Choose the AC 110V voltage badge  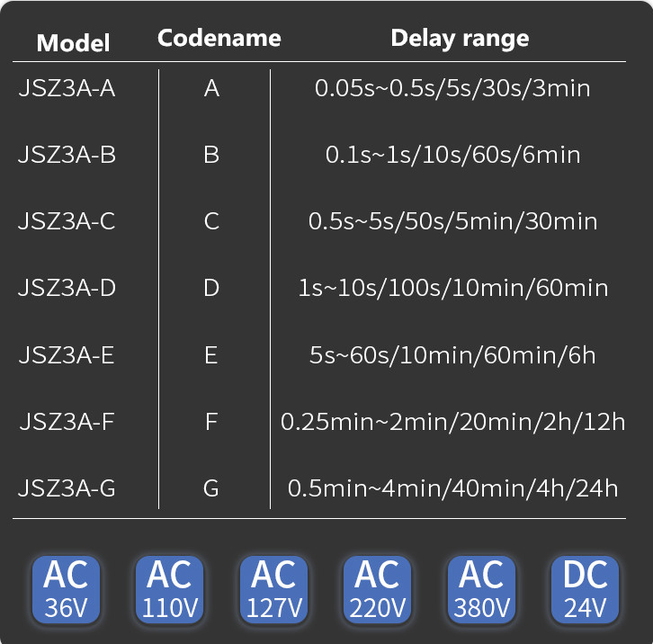point(170,589)
